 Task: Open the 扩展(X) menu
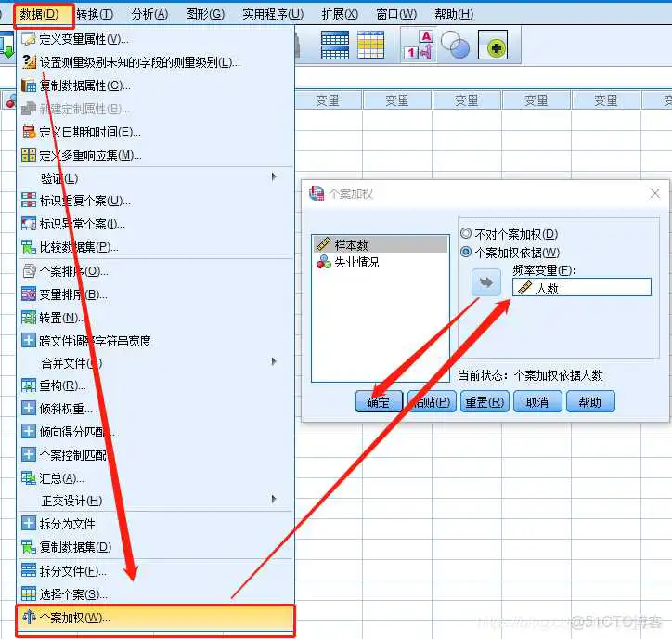(x=340, y=14)
